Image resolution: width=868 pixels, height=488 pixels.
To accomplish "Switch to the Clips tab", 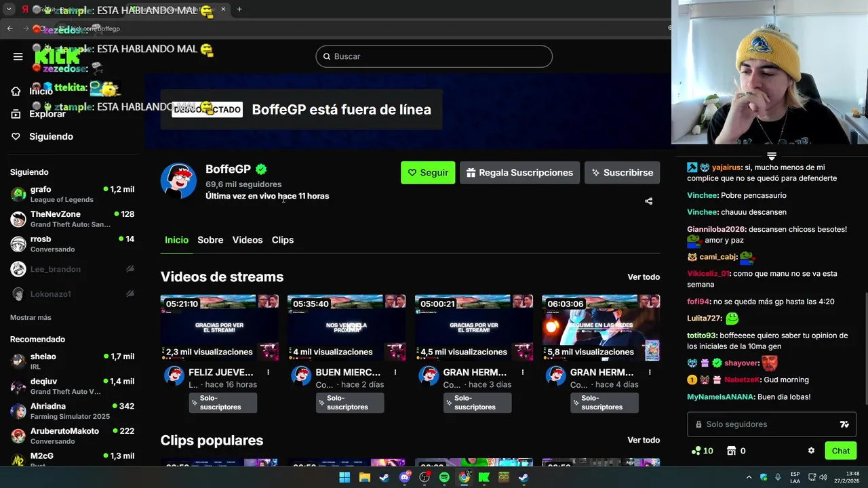I will coord(283,240).
